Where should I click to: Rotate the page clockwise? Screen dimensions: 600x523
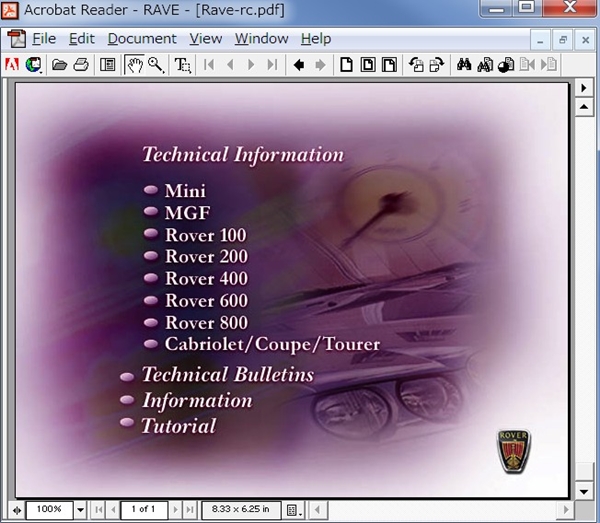coord(437,64)
